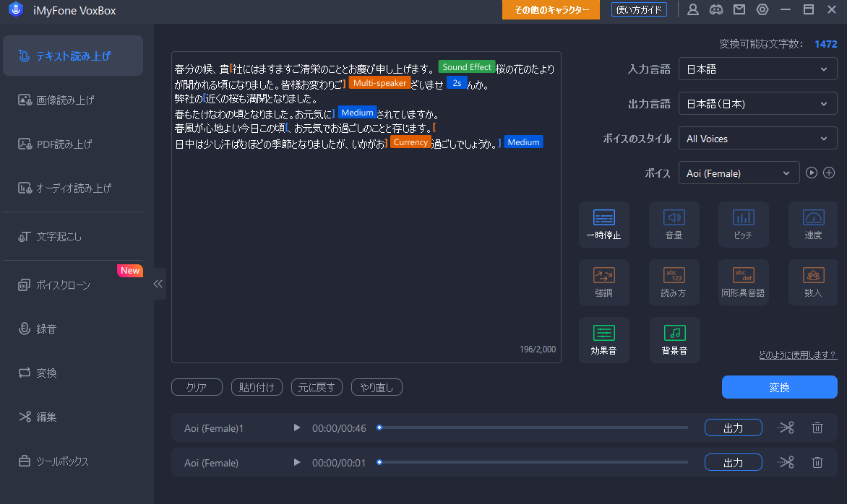Select the 読み方 say-as tool
847x504 pixels.
coord(674,282)
